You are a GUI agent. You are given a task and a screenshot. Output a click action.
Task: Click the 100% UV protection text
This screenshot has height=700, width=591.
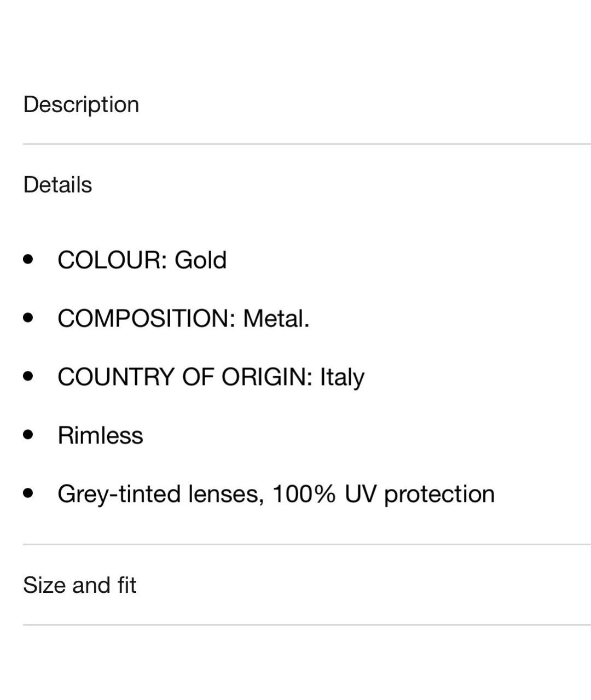383,494
